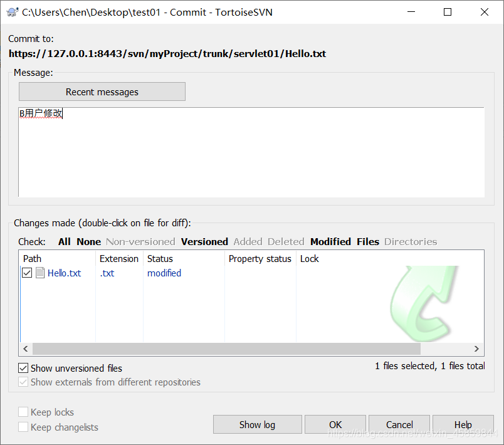Minimize the Commit window
The height and width of the screenshot is (445, 504).
click(x=411, y=12)
